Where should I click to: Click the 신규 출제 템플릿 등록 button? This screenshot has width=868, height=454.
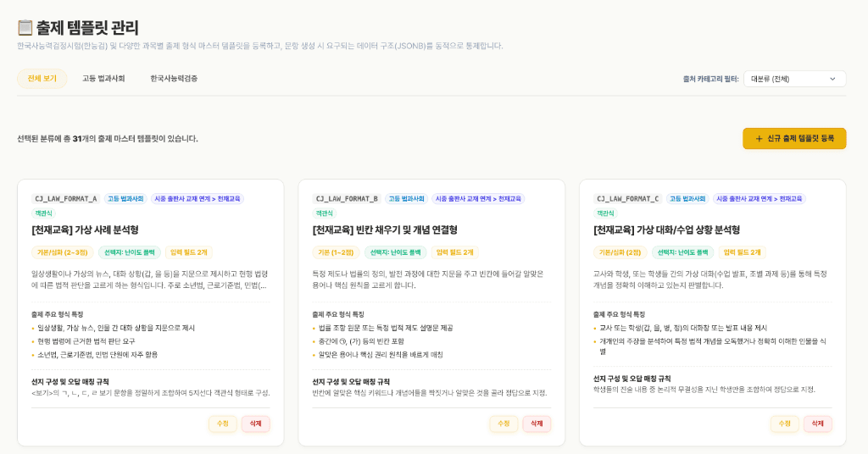click(x=794, y=138)
